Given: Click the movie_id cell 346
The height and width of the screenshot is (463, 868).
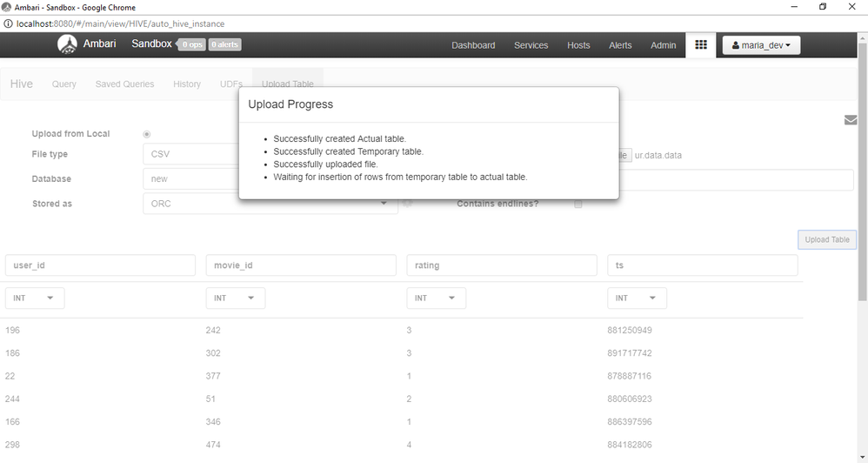Looking at the screenshot, I should (x=213, y=421).
